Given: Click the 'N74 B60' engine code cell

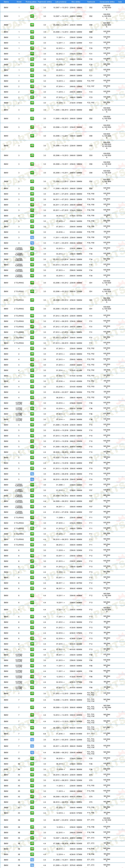Looking at the screenshot, I should pyautogui.click(x=107, y=728).
